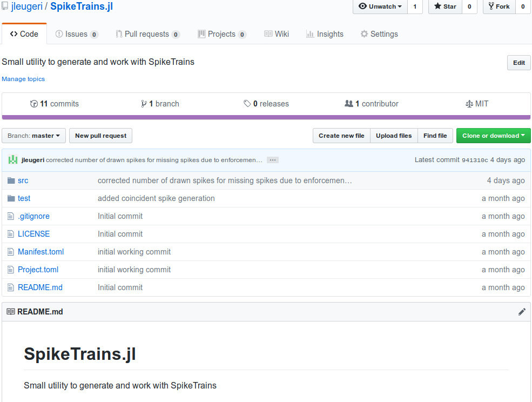Click Find file button
The height and width of the screenshot is (402, 532).
click(435, 136)
